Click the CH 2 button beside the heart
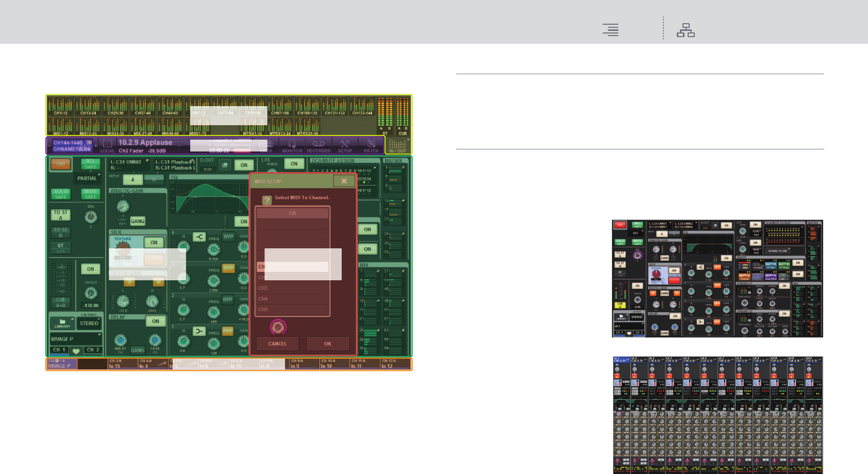 pos(93,350)
